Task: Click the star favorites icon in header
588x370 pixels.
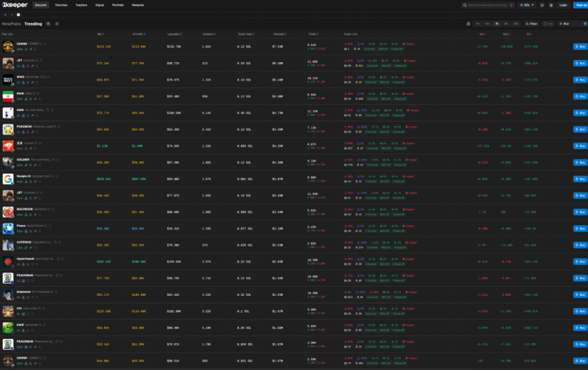Action: (x=541, y=5)
